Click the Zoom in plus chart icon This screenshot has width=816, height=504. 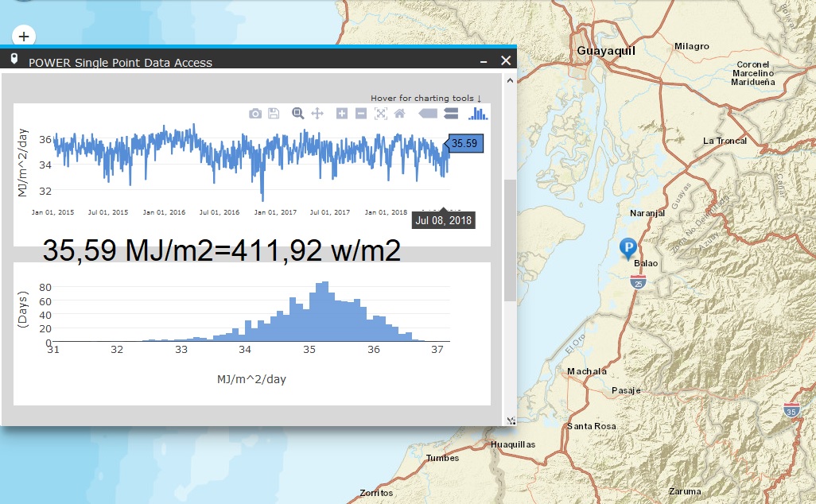click(x=342, y=114)
